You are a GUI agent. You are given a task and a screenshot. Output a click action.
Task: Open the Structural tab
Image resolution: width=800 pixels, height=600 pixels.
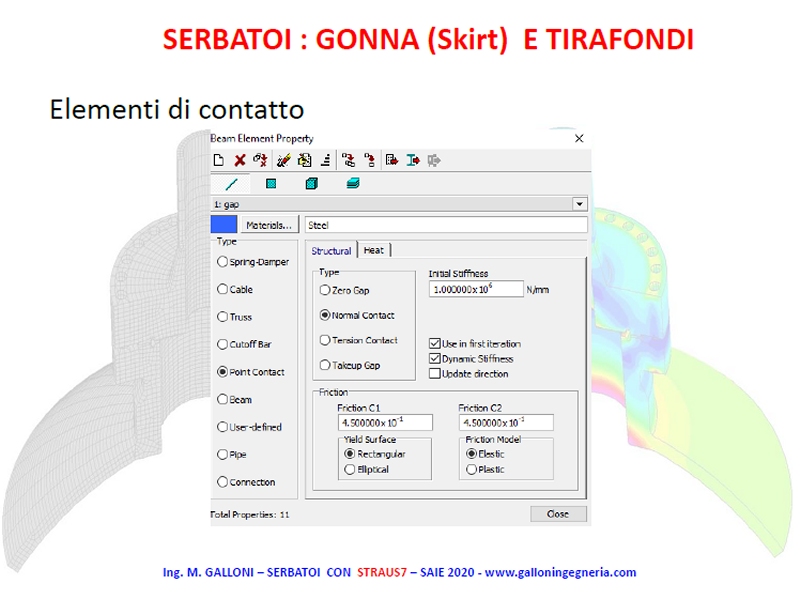331,251
